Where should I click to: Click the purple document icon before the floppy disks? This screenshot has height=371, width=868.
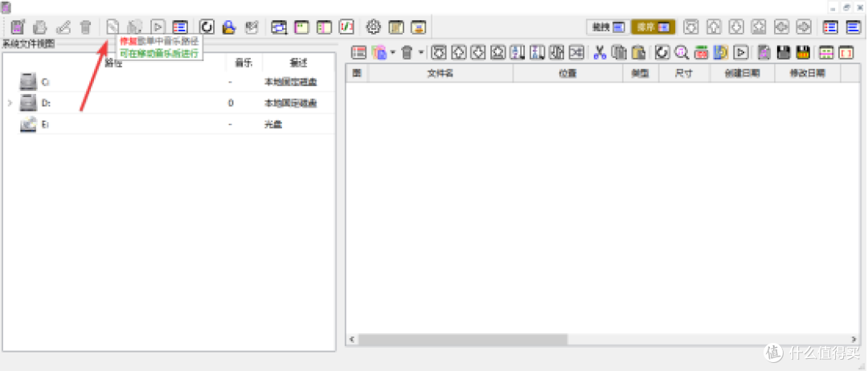[764, 52]
